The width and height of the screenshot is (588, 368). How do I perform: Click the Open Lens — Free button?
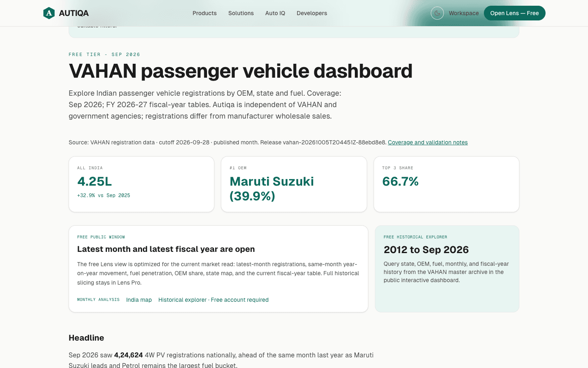click(x=514, y=13)
